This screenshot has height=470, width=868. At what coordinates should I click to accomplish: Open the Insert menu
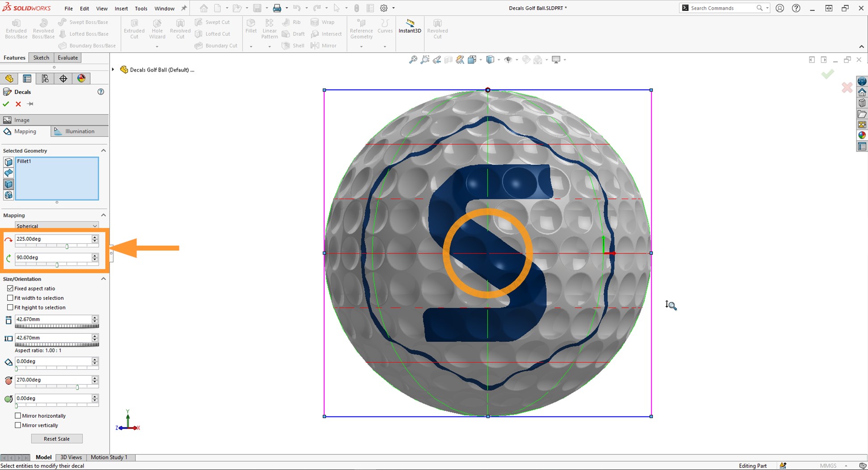(121, 8)
